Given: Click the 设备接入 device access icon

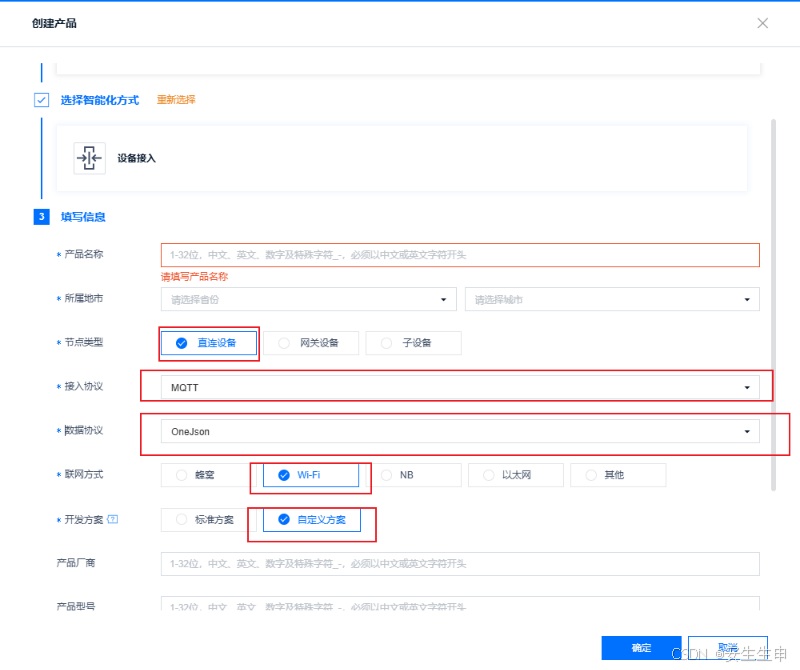Looking at the screenshot, I should point(90,158).
